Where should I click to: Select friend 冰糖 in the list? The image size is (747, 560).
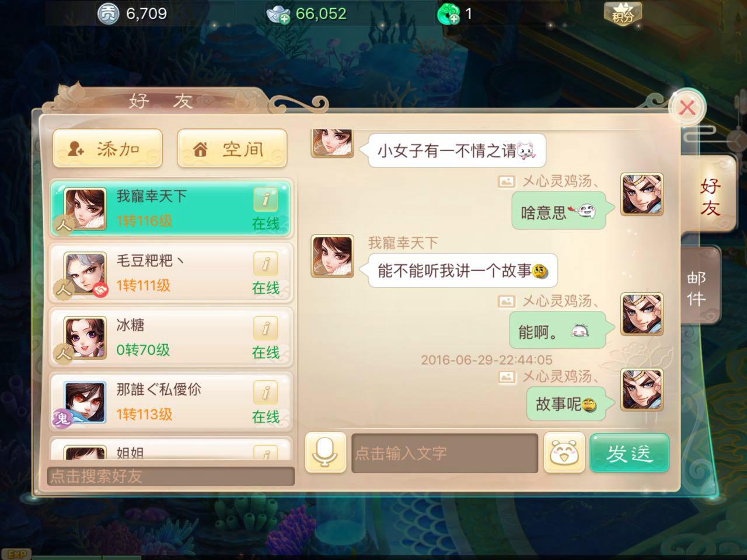coord(170,338)
